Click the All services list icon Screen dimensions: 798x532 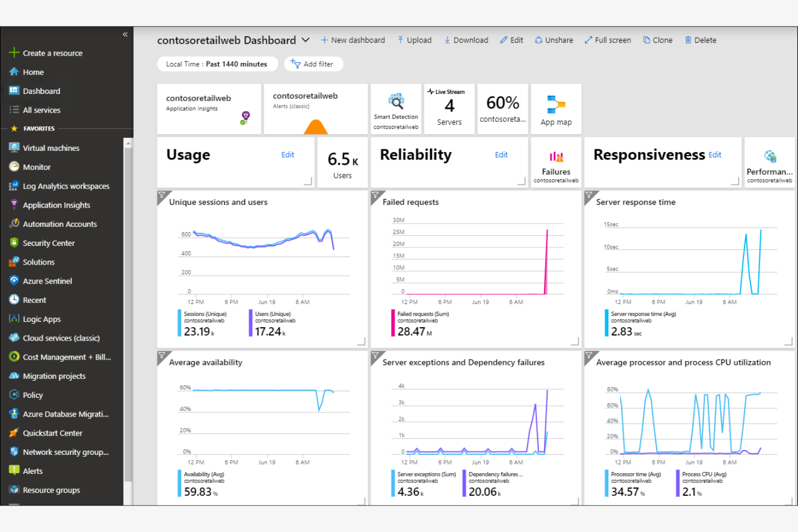point(14,109)
